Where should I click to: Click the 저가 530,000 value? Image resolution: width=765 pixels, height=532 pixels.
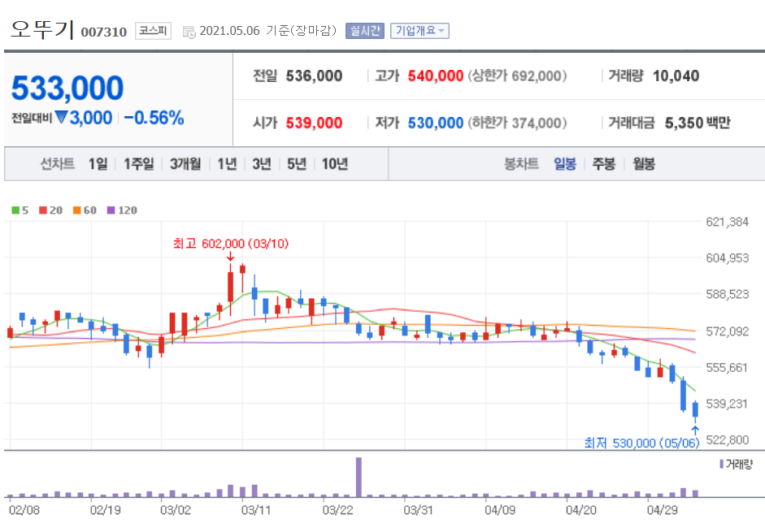coord(435,123)
